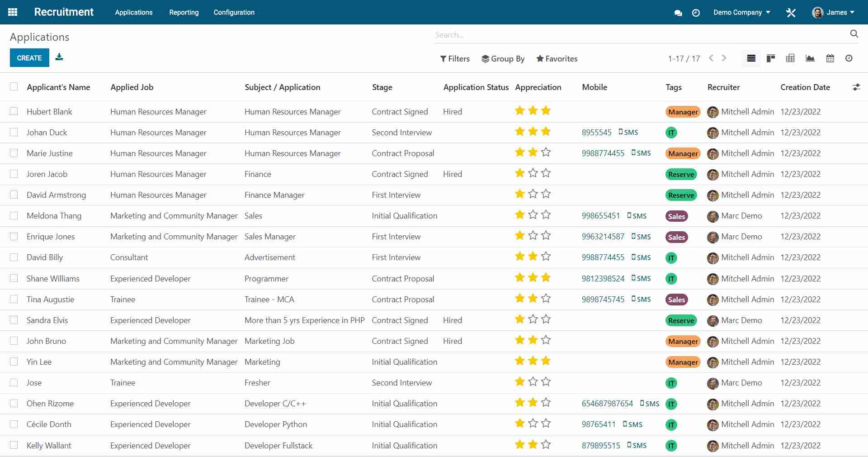The image size is (868, 457).
Task: Open the Demo Company dropdown
Action: click(741, 13)
